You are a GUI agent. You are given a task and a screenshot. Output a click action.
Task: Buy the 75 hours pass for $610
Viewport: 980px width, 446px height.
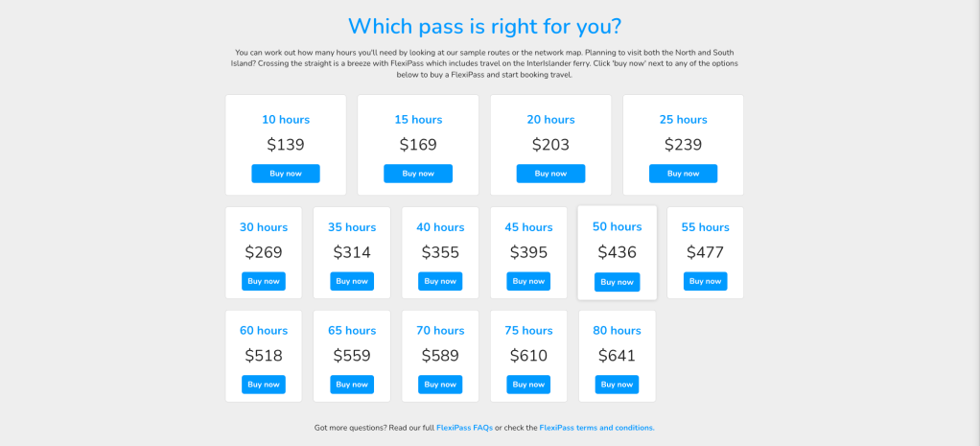pos(528,385)
